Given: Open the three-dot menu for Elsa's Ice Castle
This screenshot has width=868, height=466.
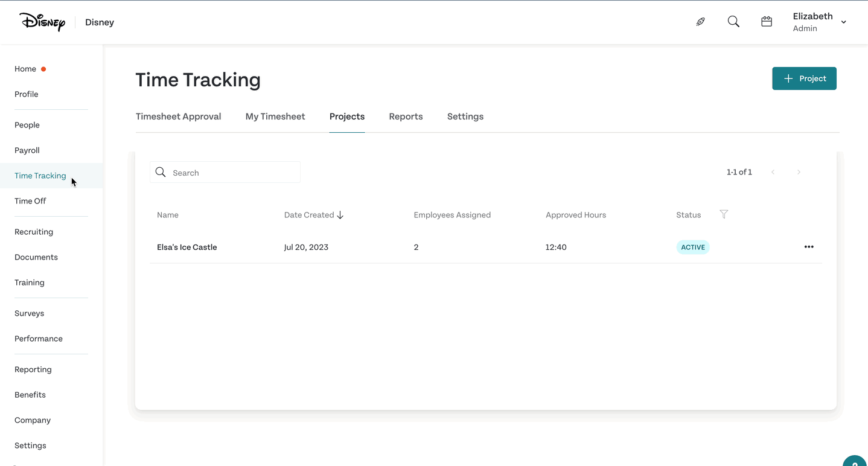Looking at the screenshot, I should click(x=809, y=247).
